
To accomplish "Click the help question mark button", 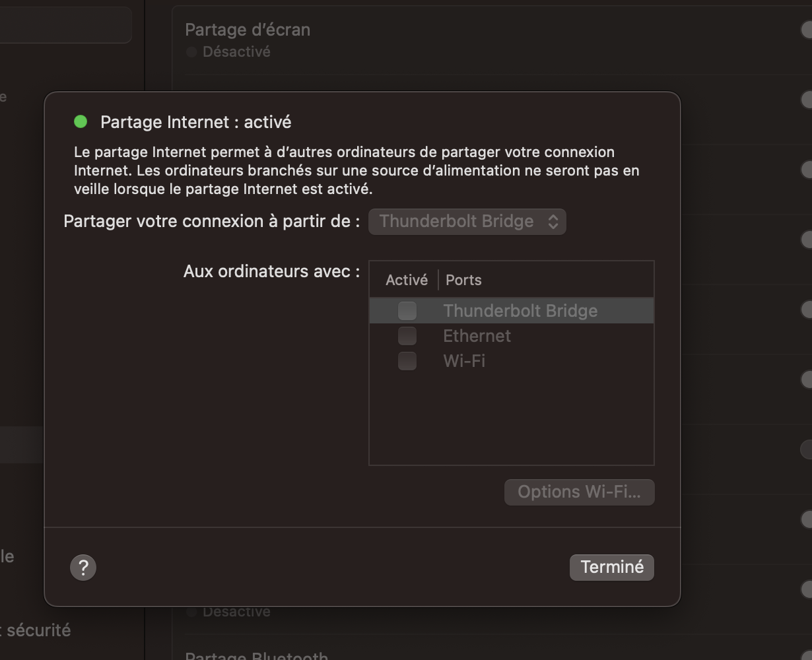I will (83, 568).
